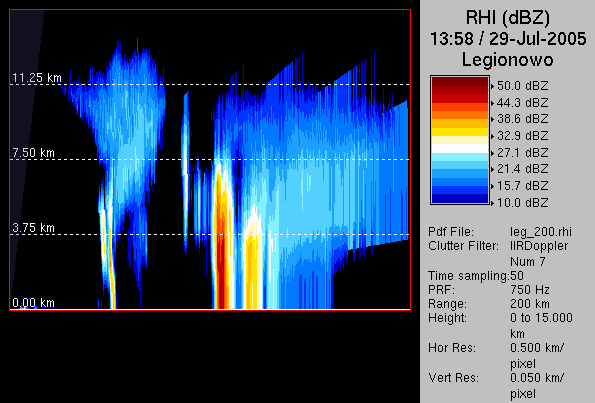Click the white color band in legend
The width and height of the screenshot is (595, 403).
460,149
